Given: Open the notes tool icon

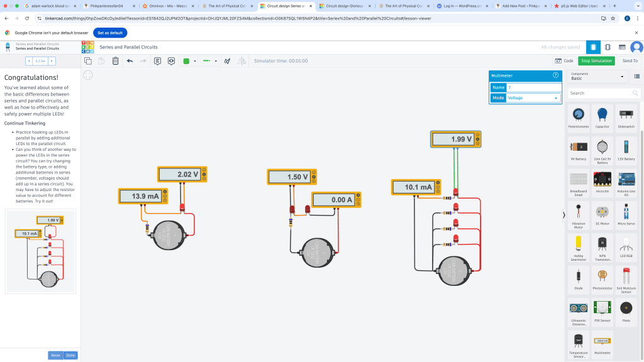Looking at the screenshot, I should click(157, 61).
